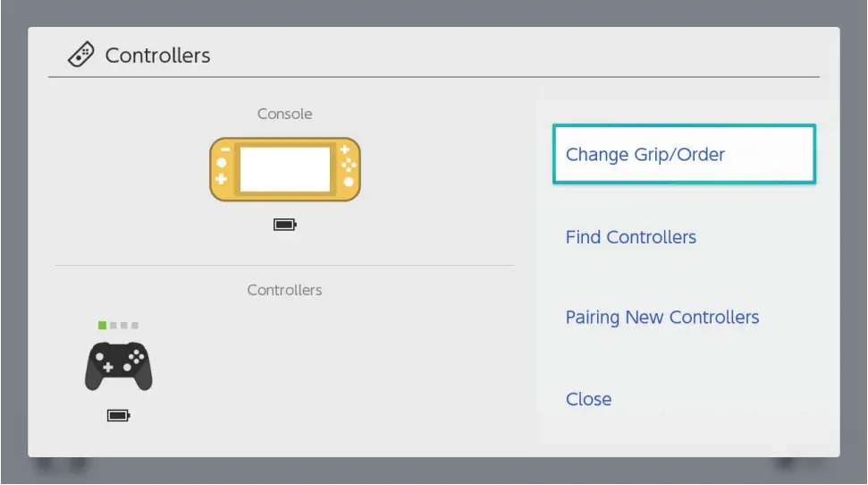Select Find Controllers from the menu
Image resolution: width=868 pixels, height=485 pixels.
click(631, 237)
